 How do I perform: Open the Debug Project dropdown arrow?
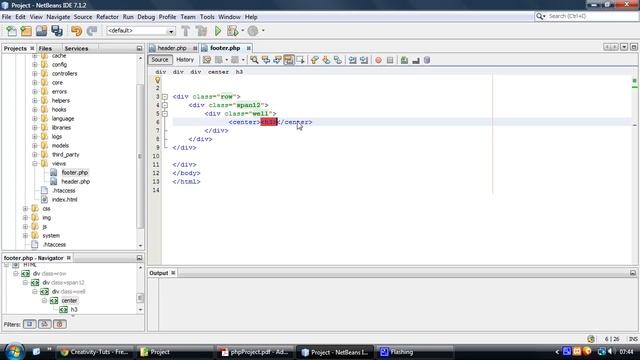pyautogui.click(x=242, y=30)
